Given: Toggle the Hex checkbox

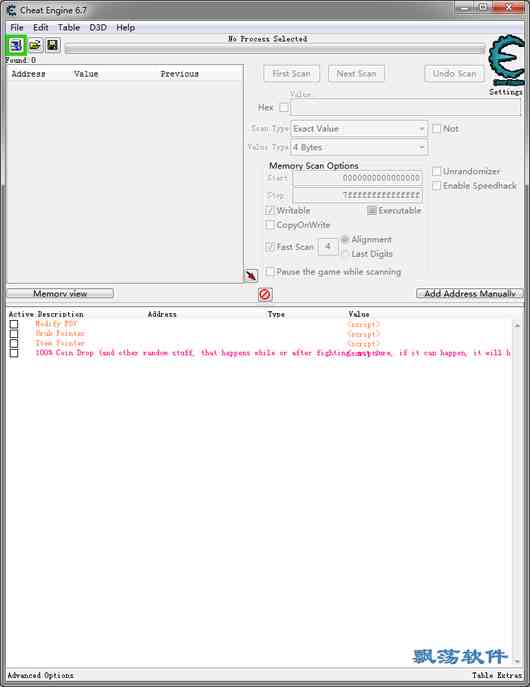Looking at the screenshot, I should click(284, 107).
